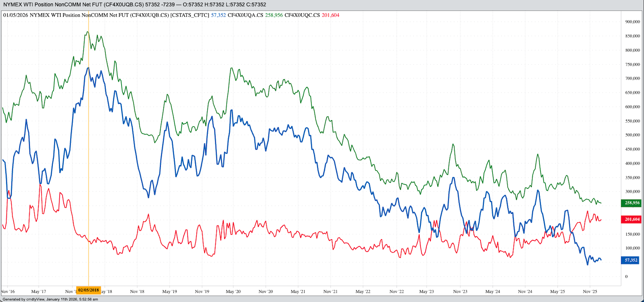The height and width of the screenshot is (302, 644).
Task: Click the blue 57,352 axis tag
Action: coord(631,260)
